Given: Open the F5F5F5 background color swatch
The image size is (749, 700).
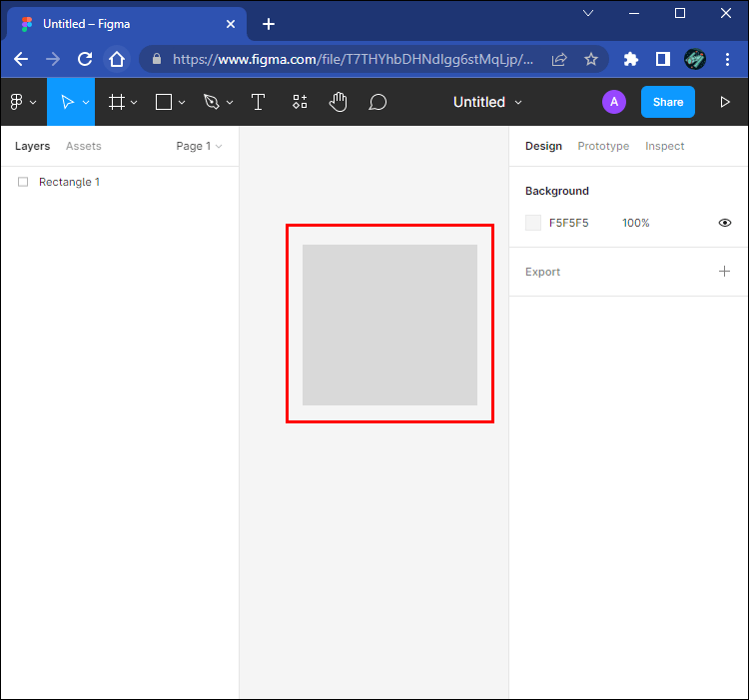Looking at the screenshot, I should (x=533, y=223).
